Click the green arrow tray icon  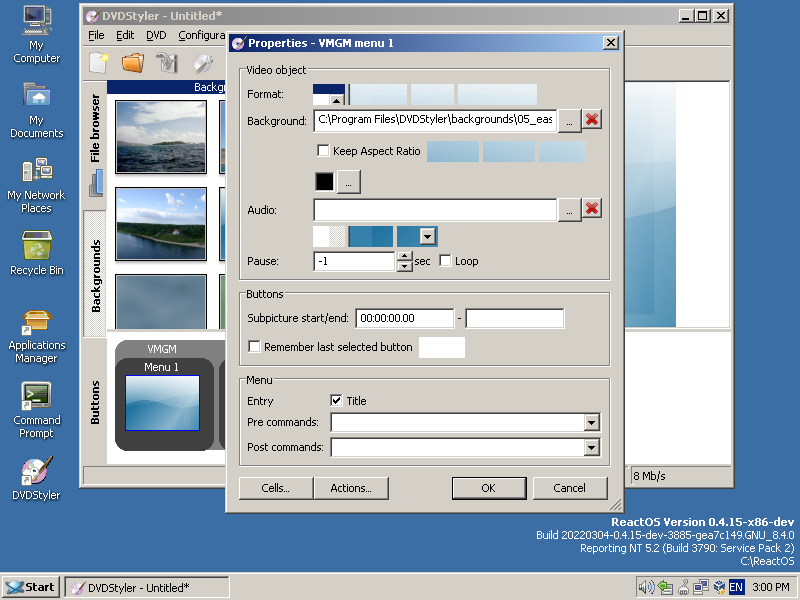[x=665, y=587]
